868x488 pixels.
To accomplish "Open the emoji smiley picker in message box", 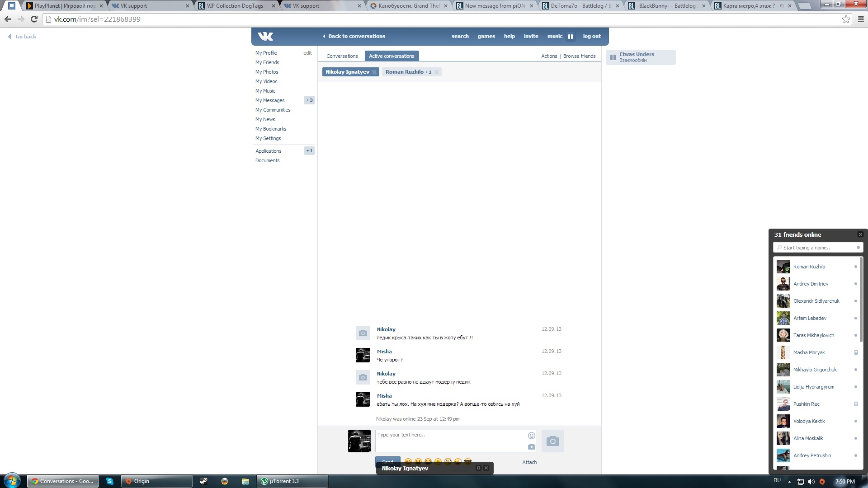I will (532, 436).
